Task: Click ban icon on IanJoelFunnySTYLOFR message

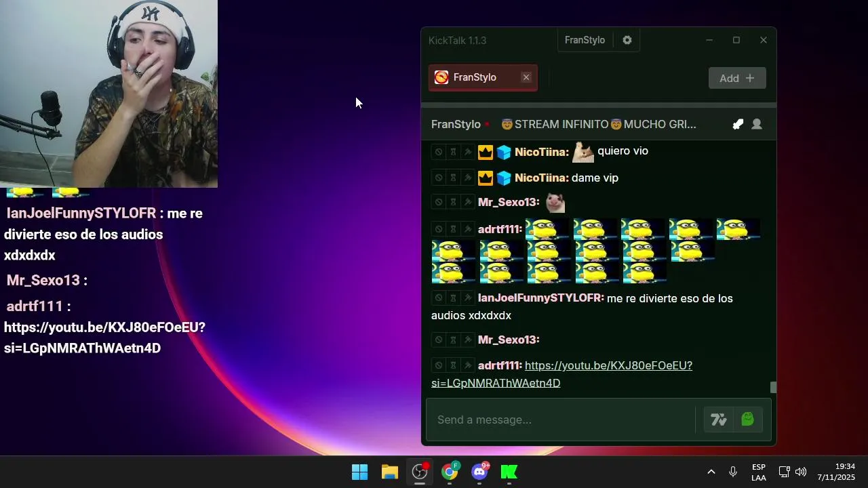Action: pos(439,298)
